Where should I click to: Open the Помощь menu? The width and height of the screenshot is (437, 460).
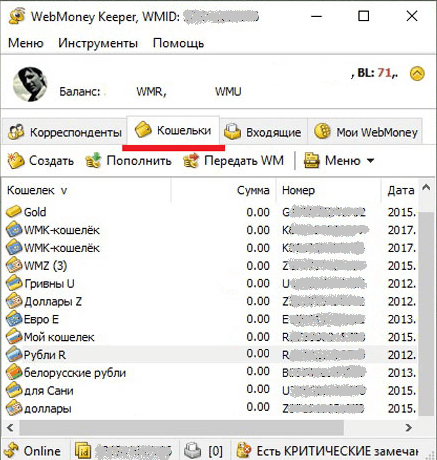pos(178,43)
